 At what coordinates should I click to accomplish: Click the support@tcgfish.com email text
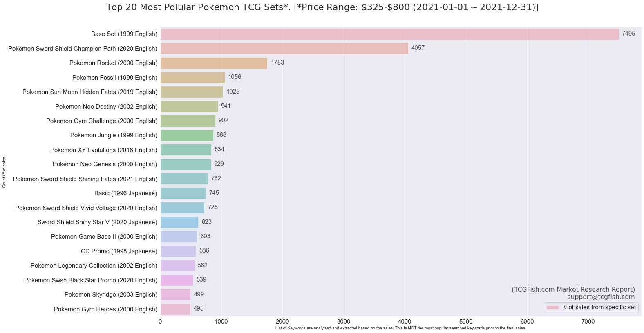(601, 297)
